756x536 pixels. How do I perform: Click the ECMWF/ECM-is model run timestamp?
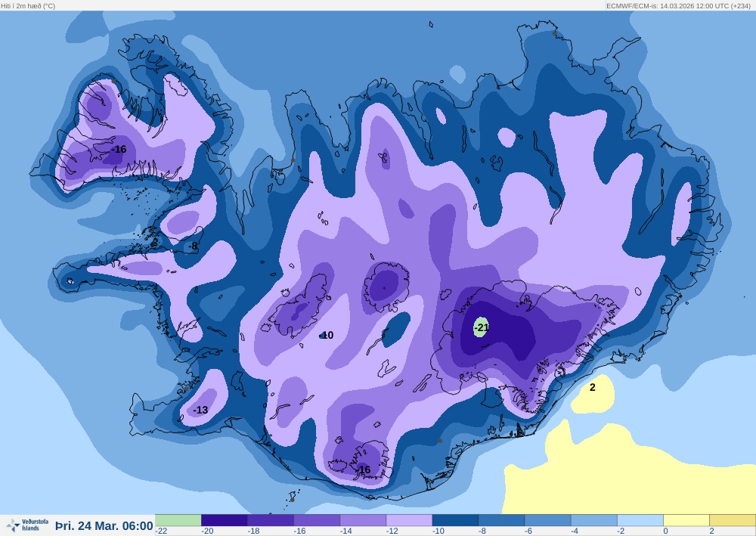[x=678, y=6]
